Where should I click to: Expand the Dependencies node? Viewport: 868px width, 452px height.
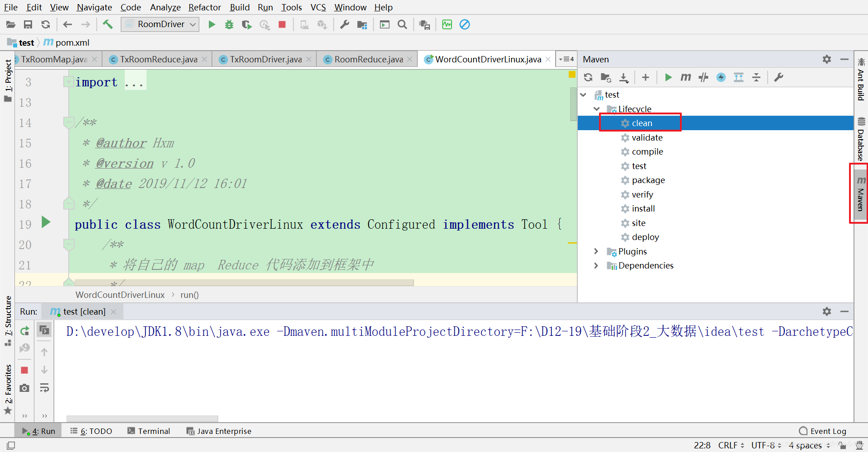pos(596,265)
